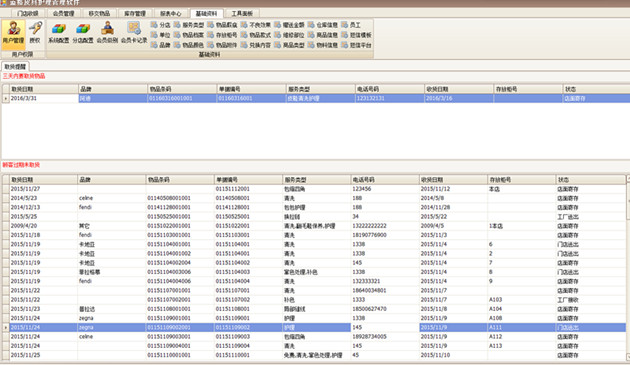Switch to the 工具面板 tab
The height and width of the screenshot is (365, 630).
click(x=242, y=13)
